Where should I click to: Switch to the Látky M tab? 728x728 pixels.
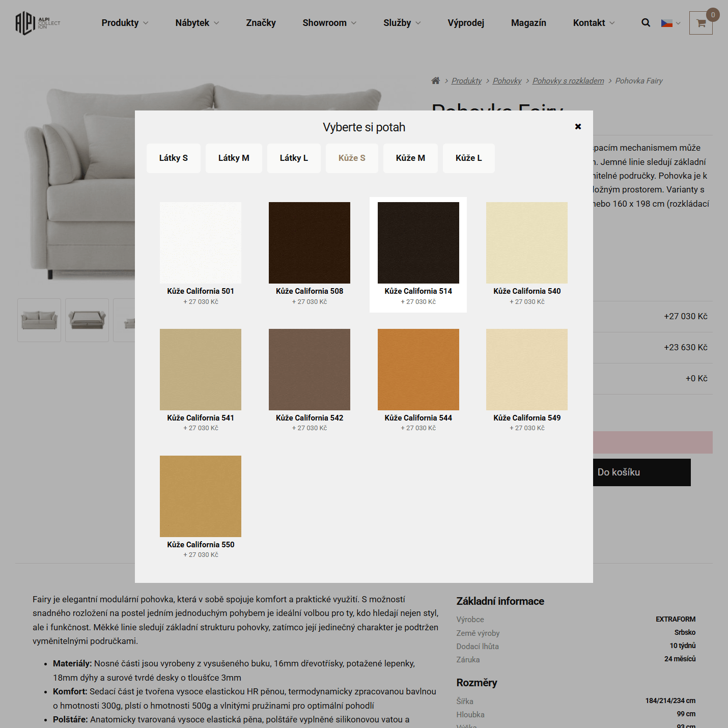click(x=234, y=158)
